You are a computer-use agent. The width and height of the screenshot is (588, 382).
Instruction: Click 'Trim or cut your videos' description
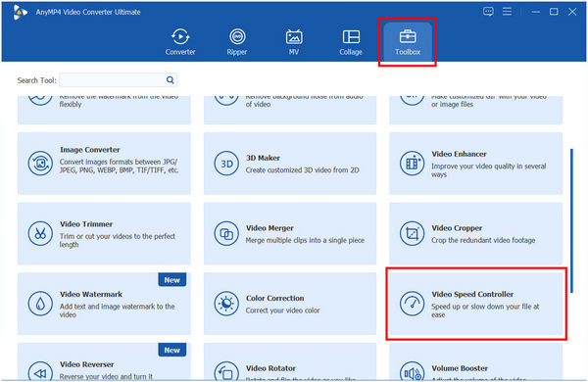click(117, 240)
